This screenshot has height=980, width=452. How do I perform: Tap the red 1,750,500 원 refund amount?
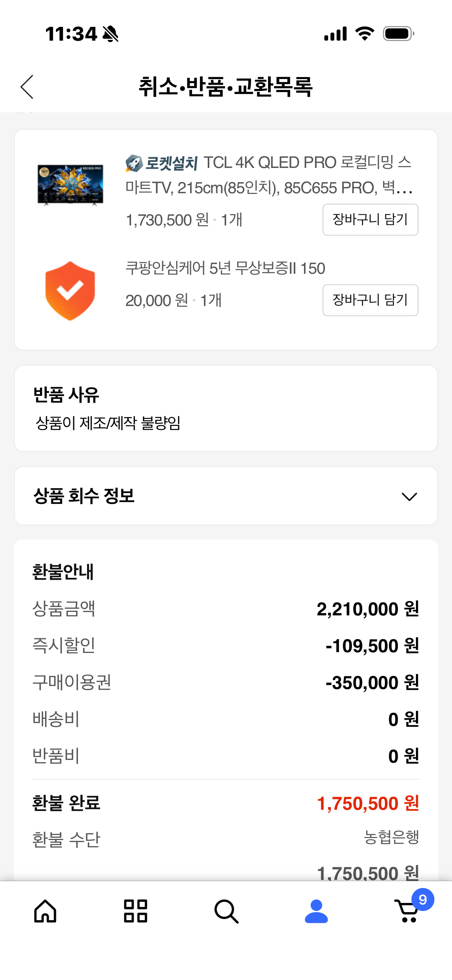[x=368, y=803]
